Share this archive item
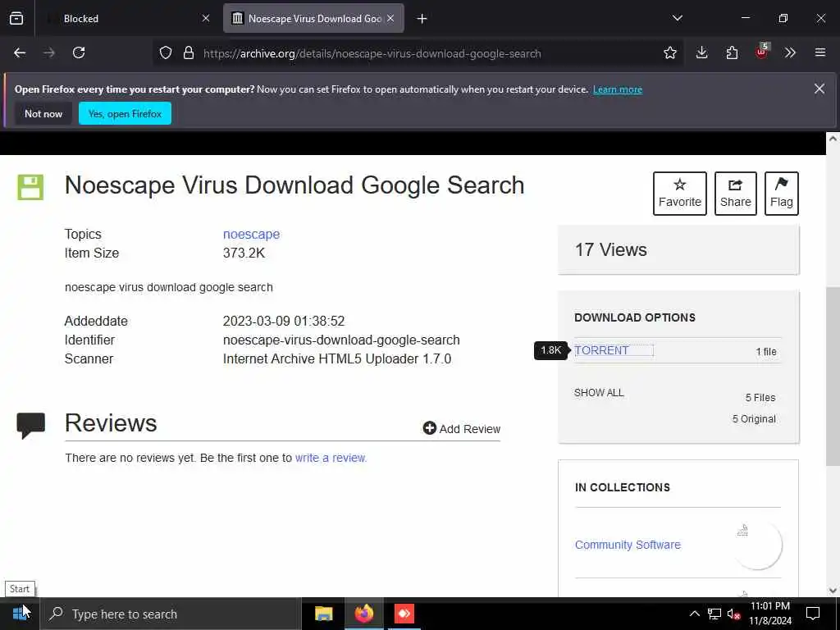The width and height of the screenshot is (840, 630). click(736, 194)
